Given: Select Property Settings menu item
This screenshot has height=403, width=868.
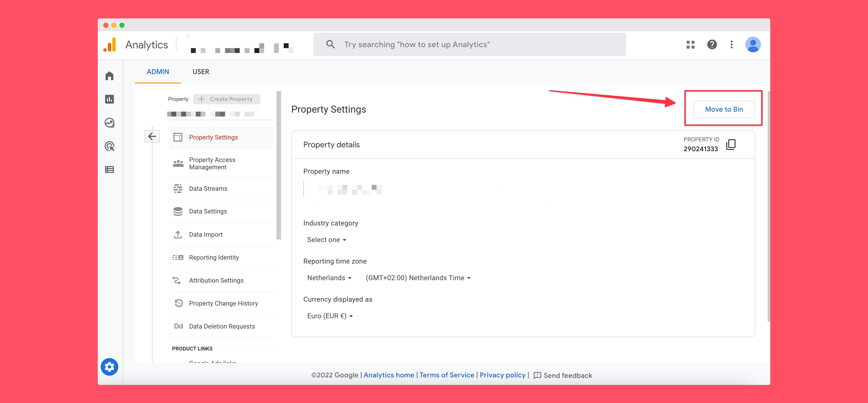Looking at the screenshot, I should coord(221,137).
